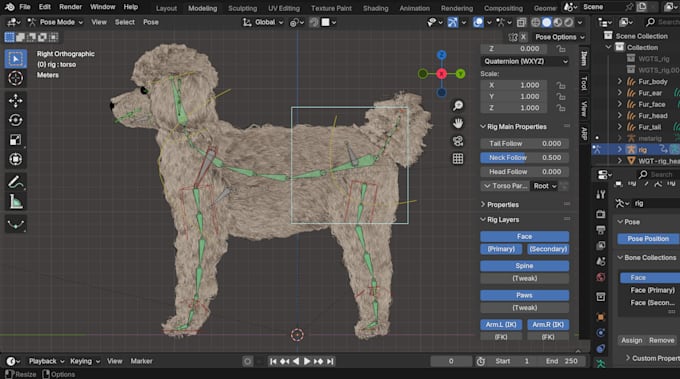680x379 pixels.
Task: Open the Render menu
Action: pos(70,7)
